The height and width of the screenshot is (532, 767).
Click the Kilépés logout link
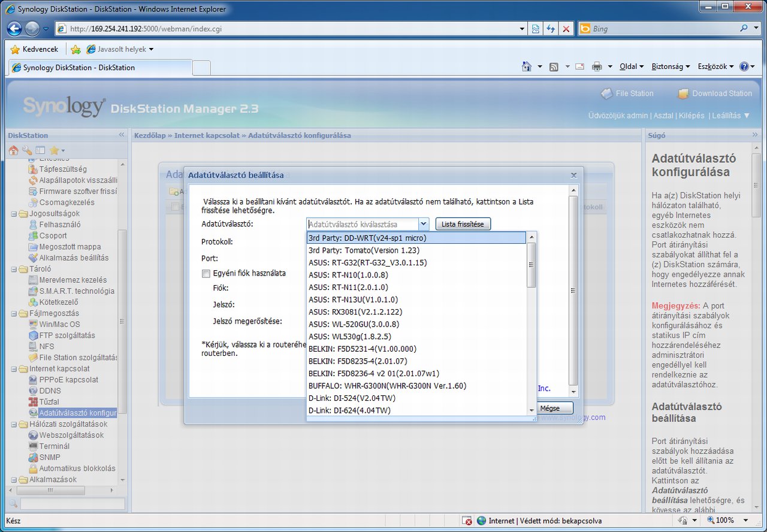(x=690, y=116)
